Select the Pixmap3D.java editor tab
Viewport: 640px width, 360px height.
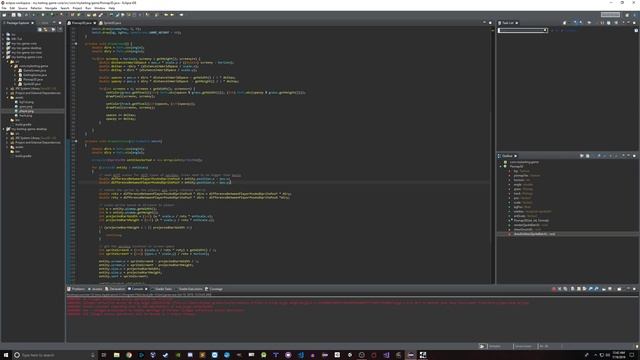(x=82, y=23)
